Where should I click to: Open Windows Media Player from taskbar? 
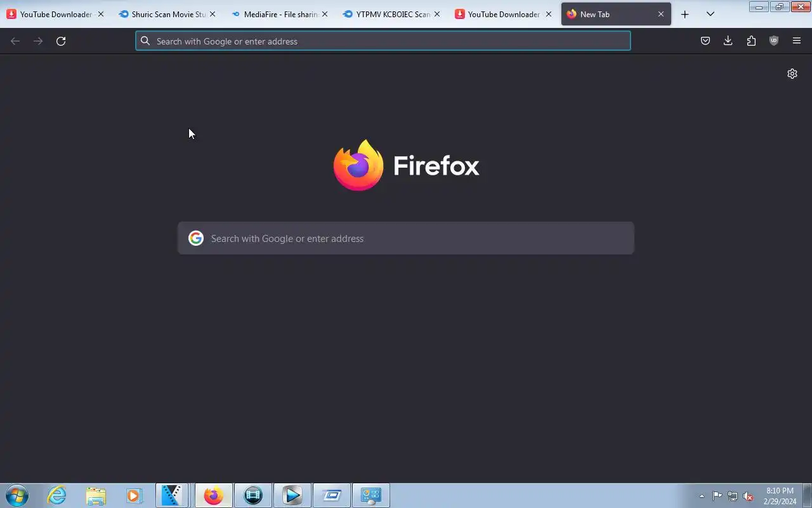click(x=134, y=495)
